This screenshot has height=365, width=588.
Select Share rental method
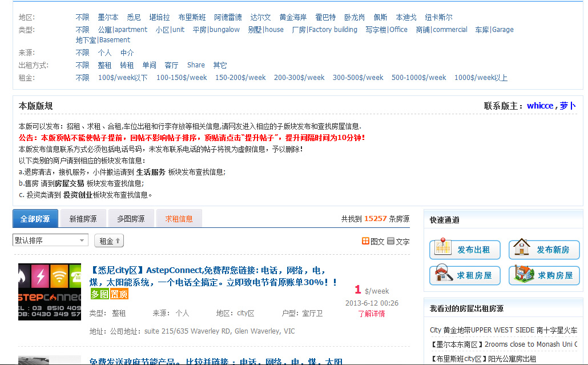(196, 65)
